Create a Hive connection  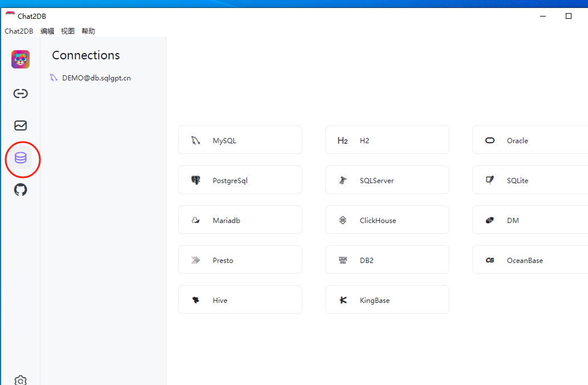click(x=240, y=300)
